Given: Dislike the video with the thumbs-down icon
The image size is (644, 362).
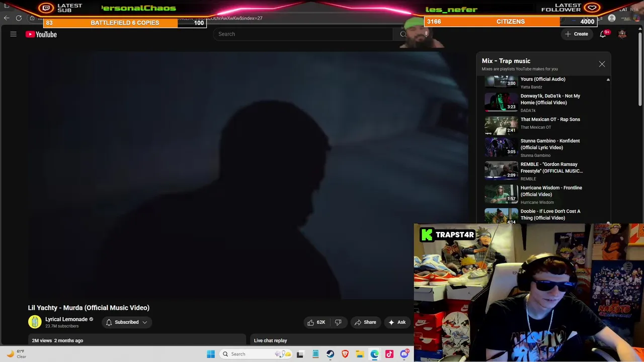Looking at the screenshot, I should point(338,322).
